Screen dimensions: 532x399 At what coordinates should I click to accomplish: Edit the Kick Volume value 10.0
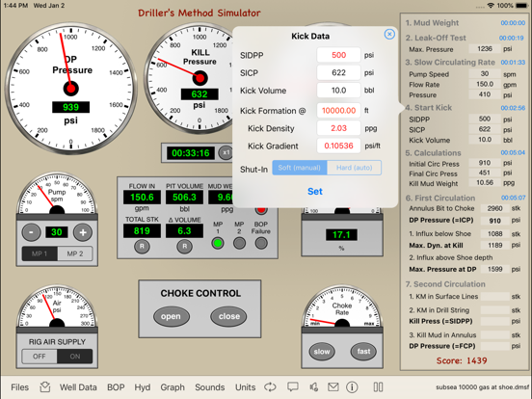[x=338, y=91]
